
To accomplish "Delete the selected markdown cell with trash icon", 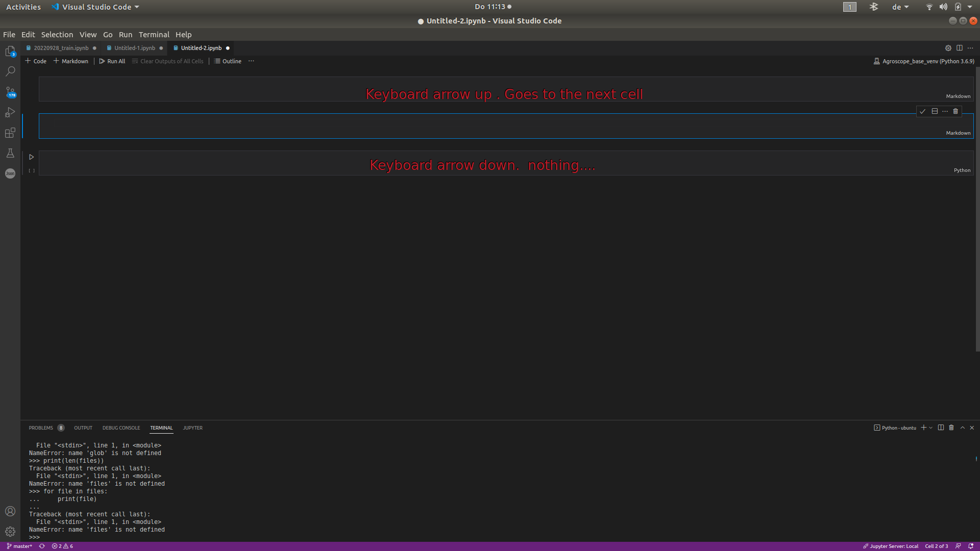I will 955,111.
